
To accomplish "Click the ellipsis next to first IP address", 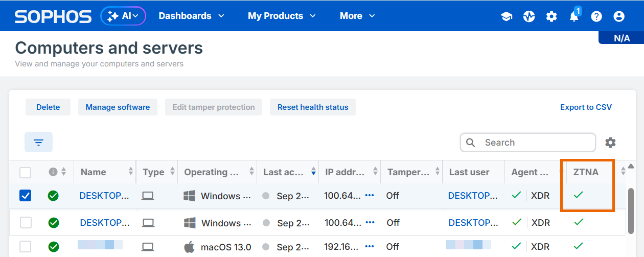I will (x=370, y=196).
